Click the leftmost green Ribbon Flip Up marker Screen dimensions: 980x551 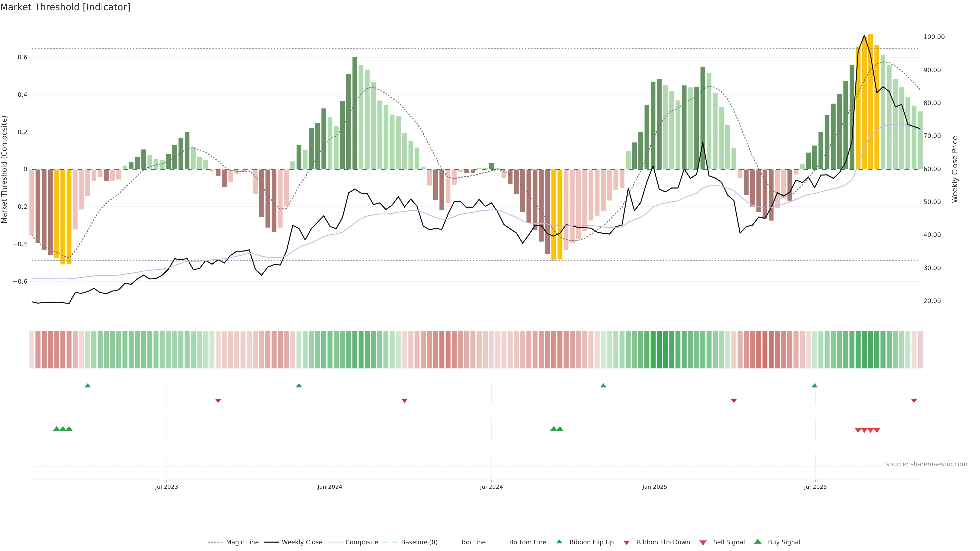point(88,386)
